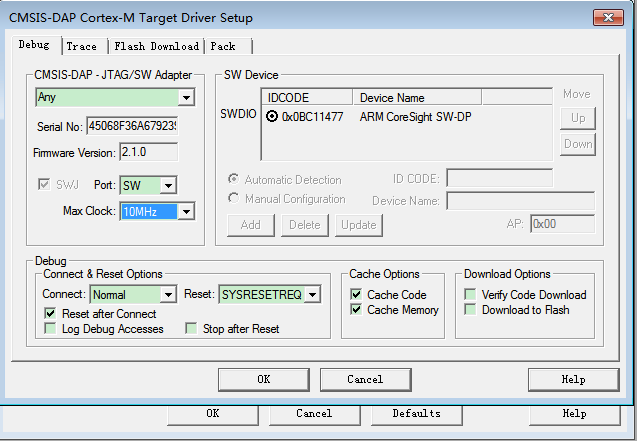Click the Move Up button
Image resolution: width=637 pixels, height=441 pixels.
[578, 118]
